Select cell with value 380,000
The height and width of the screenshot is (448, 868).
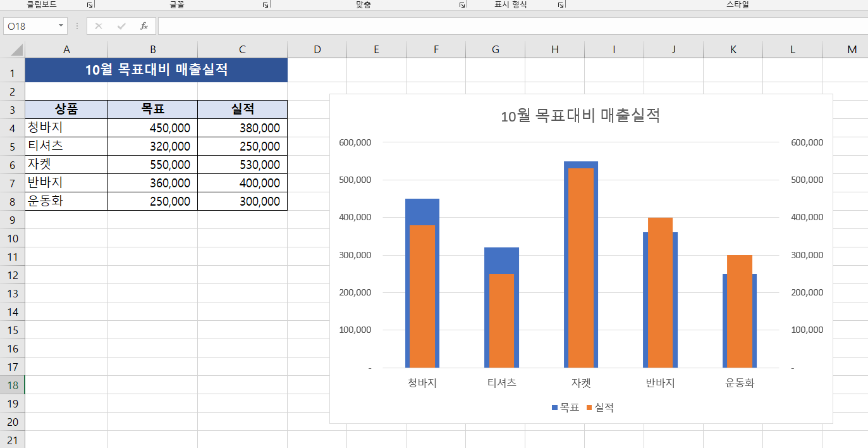pyautogui.click(x=242, y=128)
